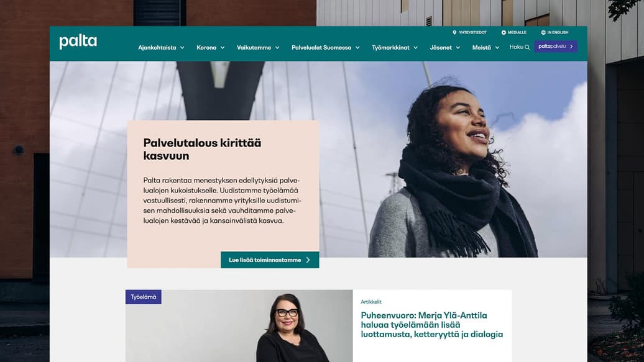Click the Työelämä category tag
The height and width of the screenshot is (362, 644).
(x=144, y=297)
